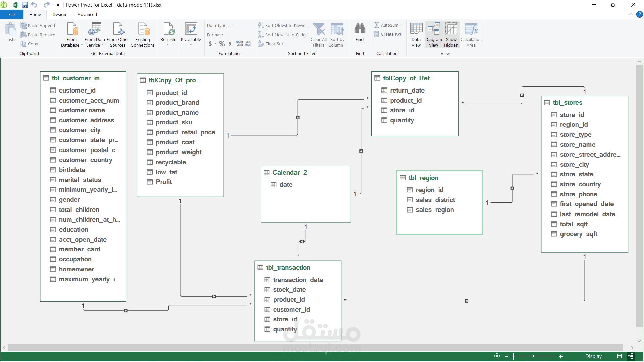Zoom out with minus button

[x=506, y=356]
